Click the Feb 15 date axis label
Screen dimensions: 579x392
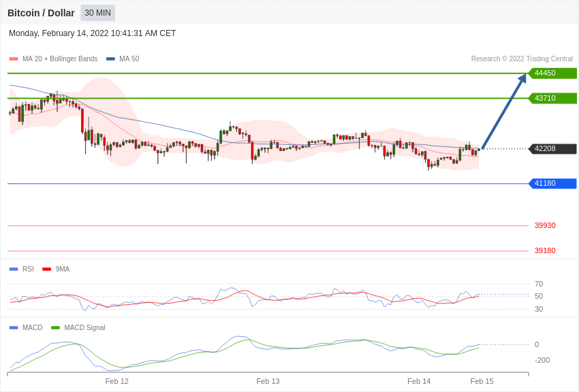tap(482, 381)
